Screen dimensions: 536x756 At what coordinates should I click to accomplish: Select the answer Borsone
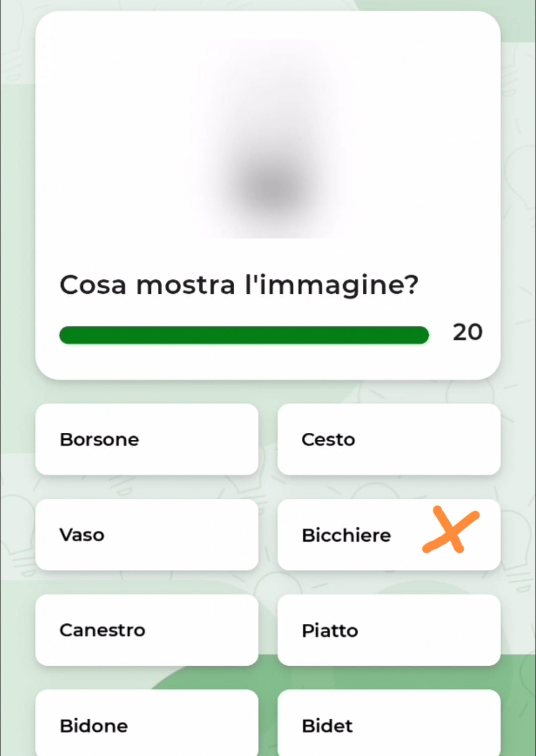146,439
